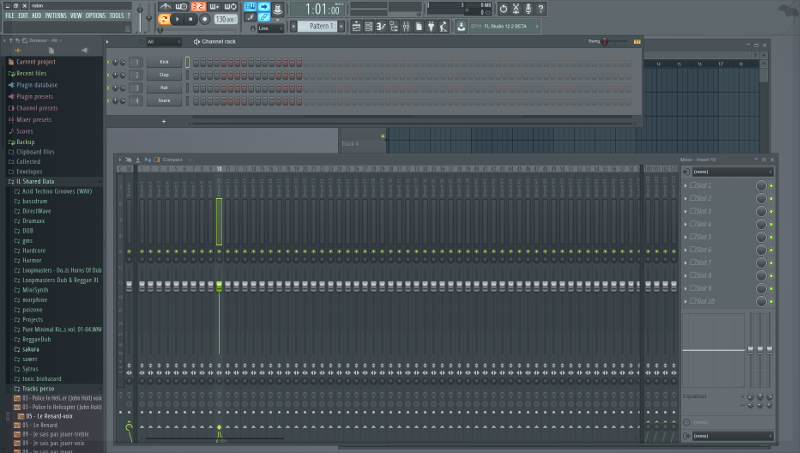The height and width of the screenshot is (453, 800).
Task: Open the Plugin database browser folder
Action: [x=37, y=85]
